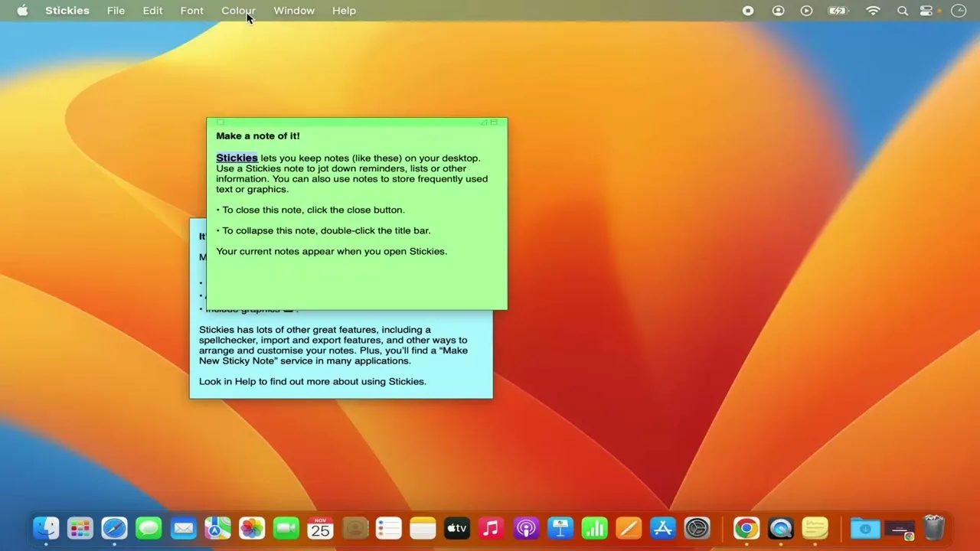
Task: Click the clock icon in menu bar
Action: point(958,11)
